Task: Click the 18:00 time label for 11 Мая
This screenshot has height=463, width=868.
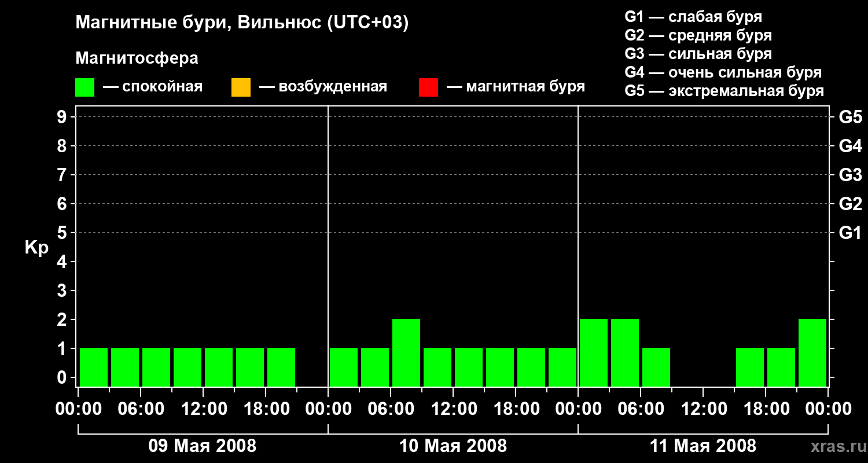Action: 766,409
